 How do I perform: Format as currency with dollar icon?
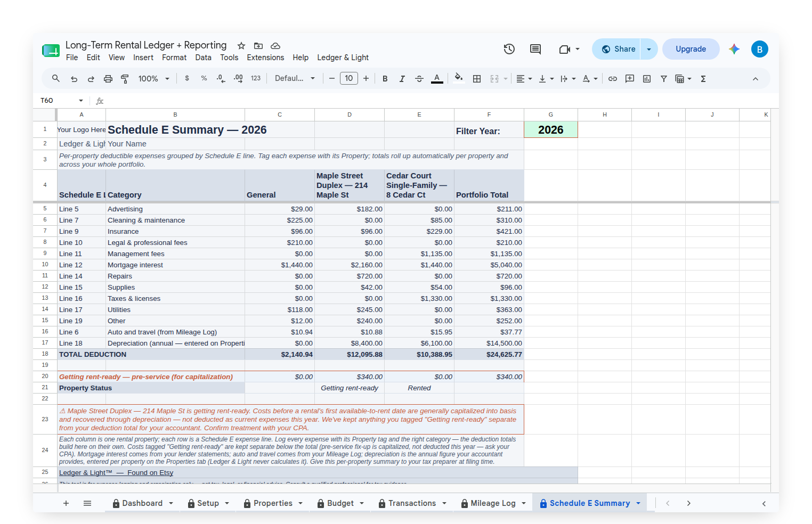click(187, 78)
